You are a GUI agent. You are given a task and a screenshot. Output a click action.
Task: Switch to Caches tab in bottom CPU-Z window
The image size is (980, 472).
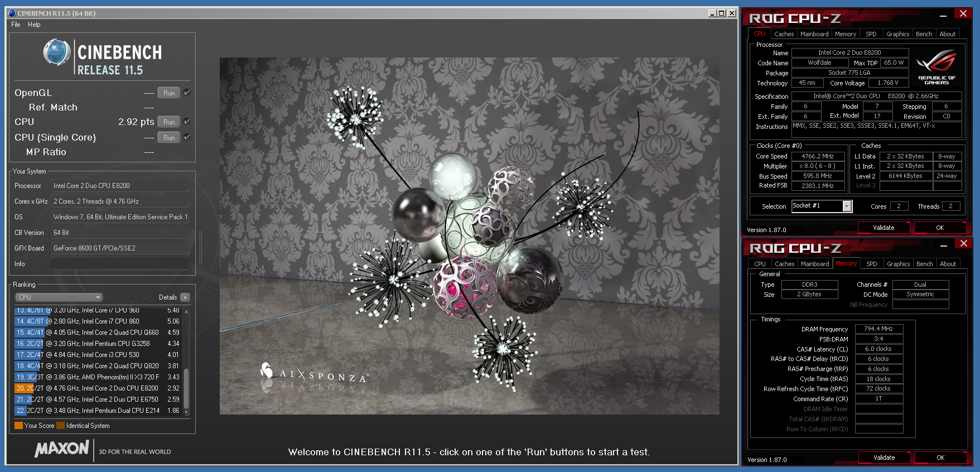point(784,264)
